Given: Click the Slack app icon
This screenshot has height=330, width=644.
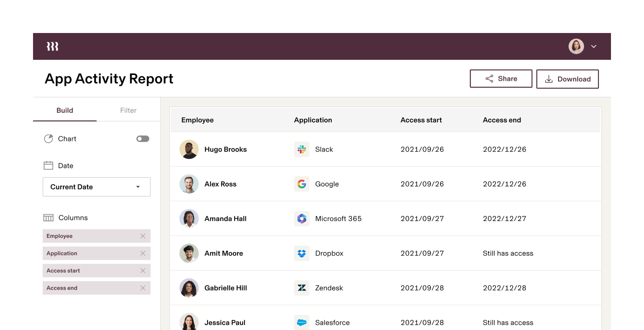Looking at the screenshot, I should point(302,149).
